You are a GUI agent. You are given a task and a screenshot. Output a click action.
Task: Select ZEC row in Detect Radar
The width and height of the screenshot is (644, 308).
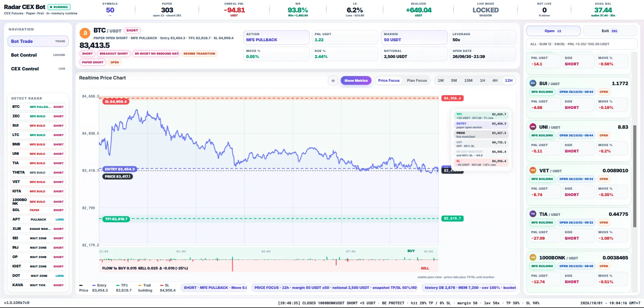pos(38,116)
